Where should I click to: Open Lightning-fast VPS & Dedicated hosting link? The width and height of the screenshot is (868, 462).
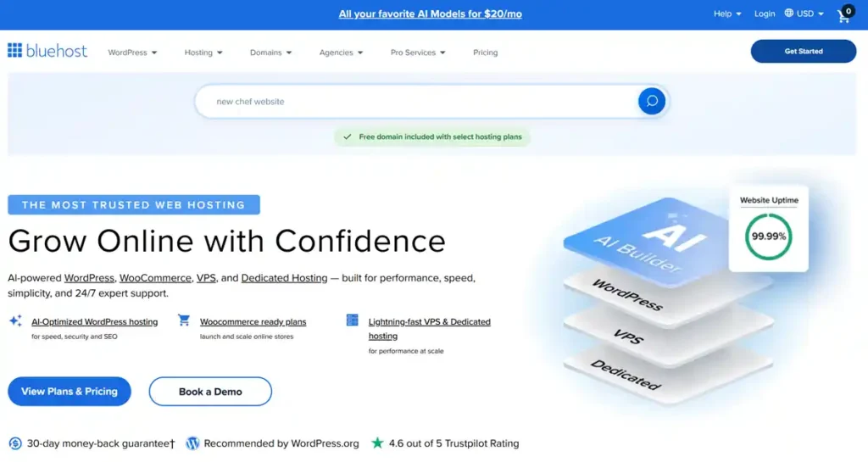coord(430,329)
